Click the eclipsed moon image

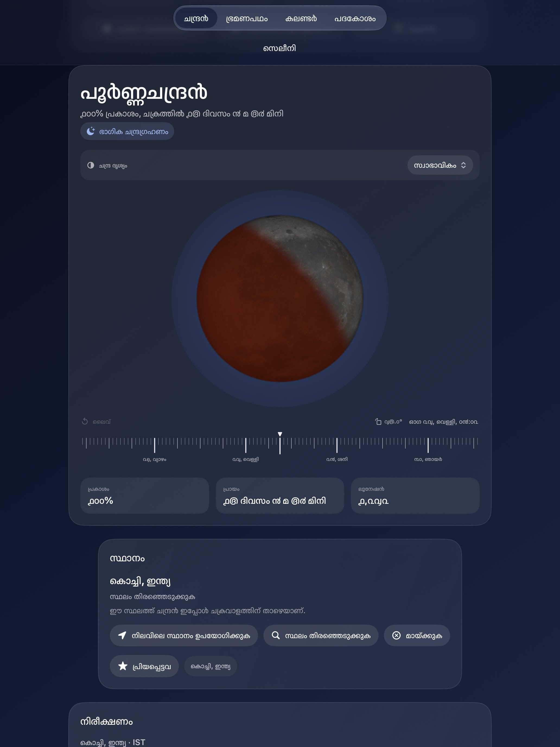[280, 299]
